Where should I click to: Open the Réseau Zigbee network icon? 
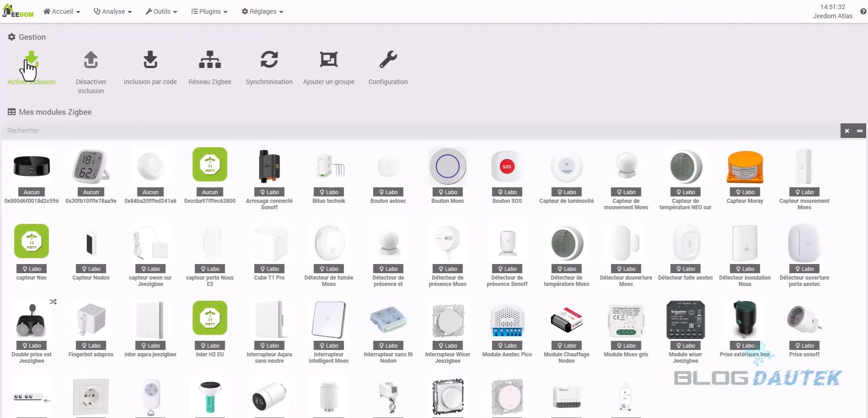point(210,60)
